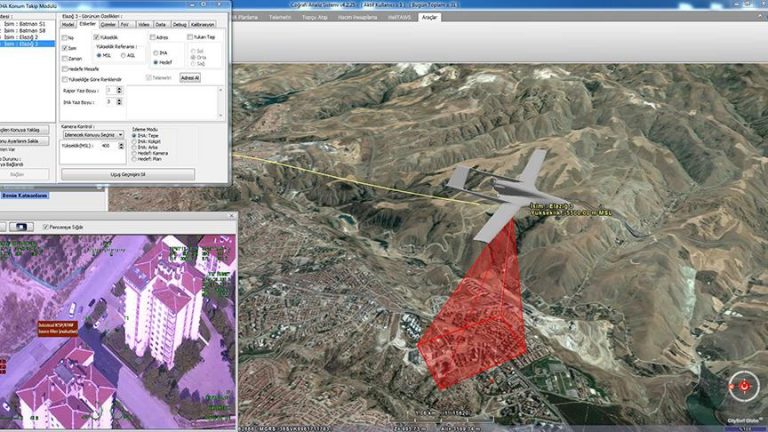Screen dimensions: 768x432
Task: Open the İzlenecek Konuyu Seçiniz dropdown
Action: [x=93, y=134]
